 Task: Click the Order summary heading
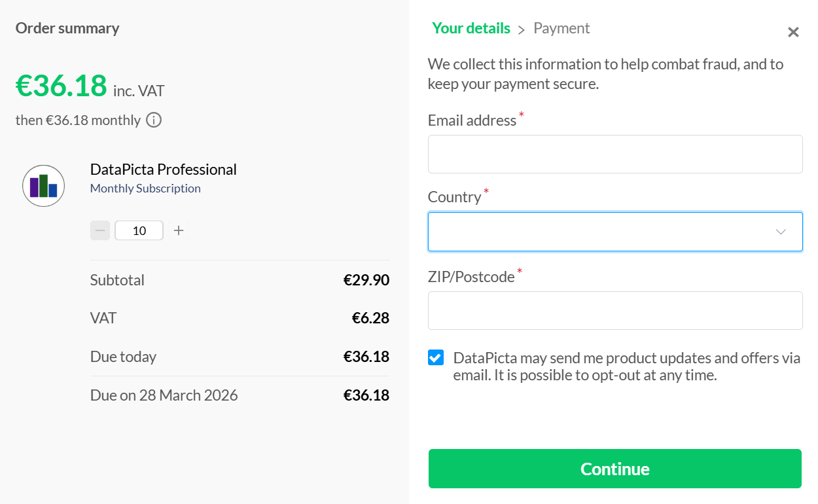67,27
